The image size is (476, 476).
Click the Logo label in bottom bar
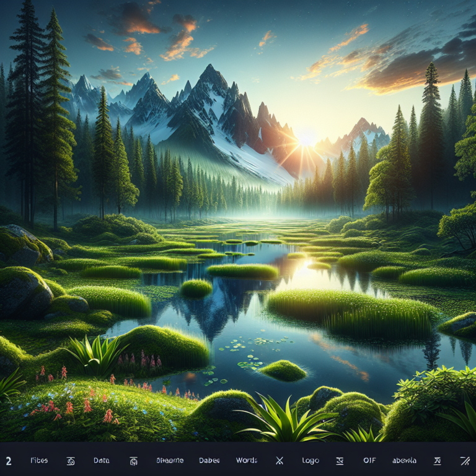coord(311,461)
